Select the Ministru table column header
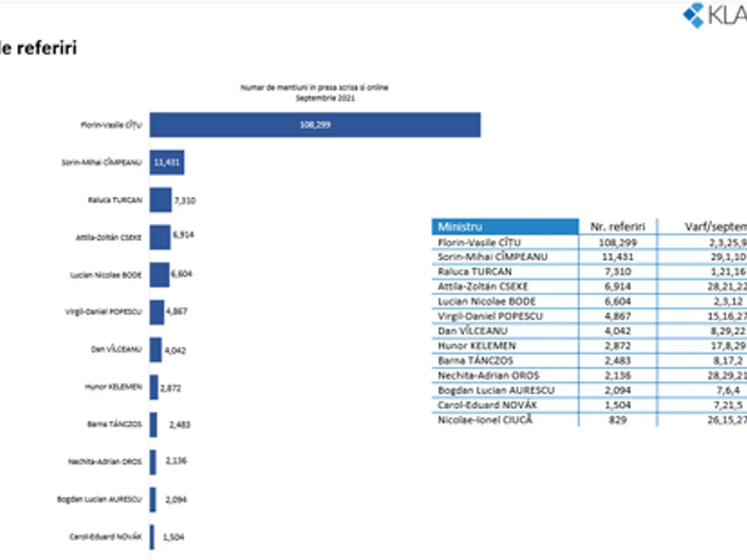 click(x=505, y=226)
